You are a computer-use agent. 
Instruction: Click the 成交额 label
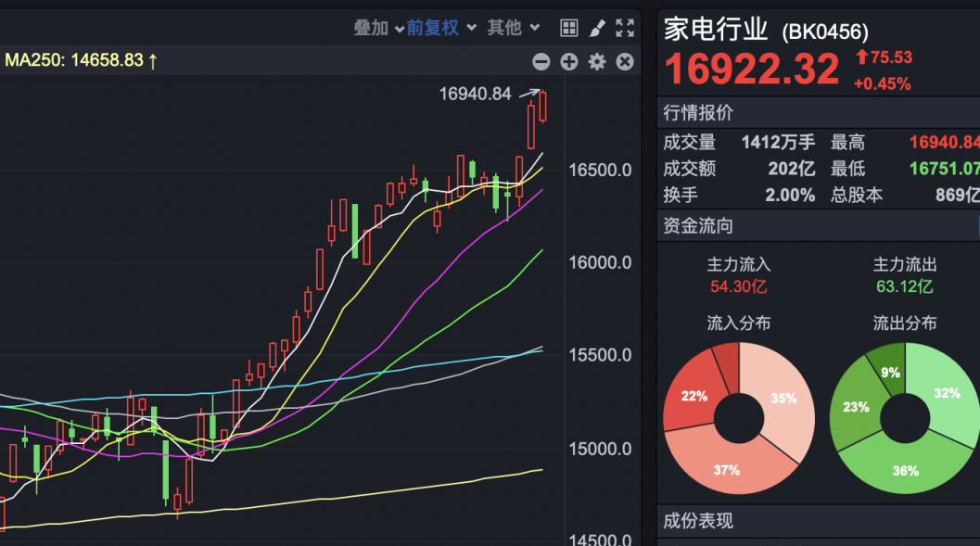click(690, 169)
